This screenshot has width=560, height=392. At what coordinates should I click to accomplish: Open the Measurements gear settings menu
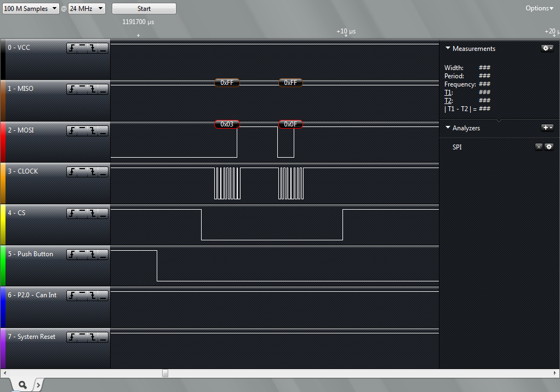click(547, 48)
